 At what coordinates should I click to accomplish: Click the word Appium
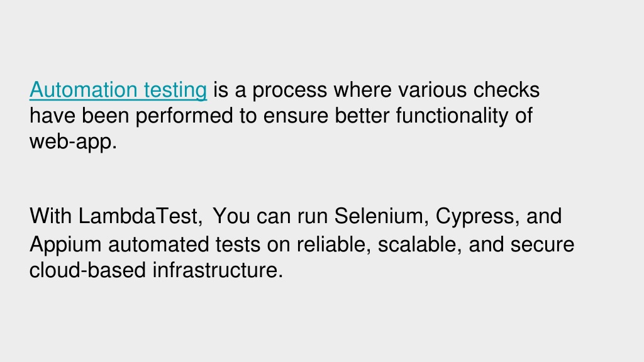(x=65, y=245)
